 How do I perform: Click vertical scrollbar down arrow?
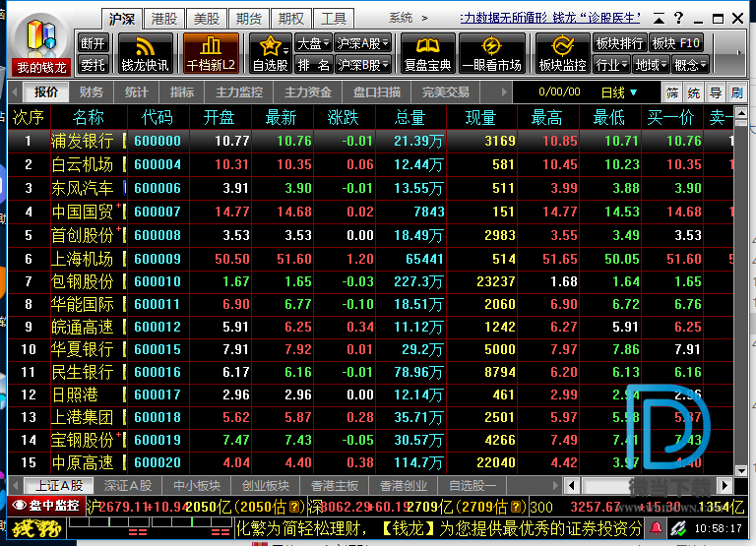tap(741, 470)
